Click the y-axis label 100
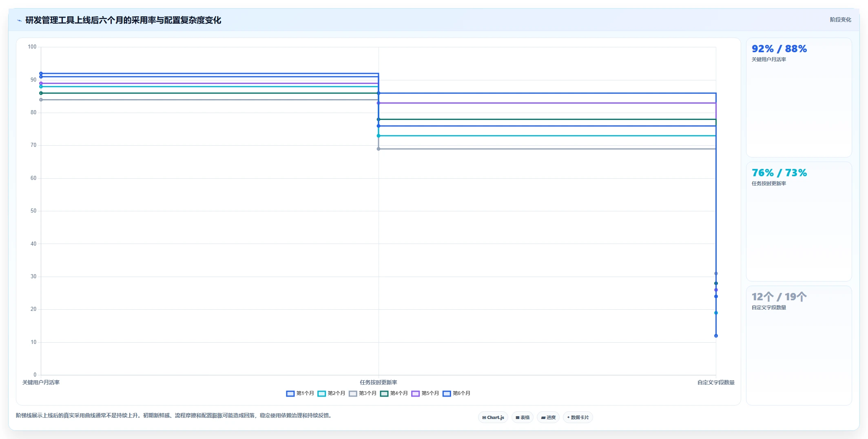The width and height of the screenshot is (868, 439). point(32,47)
